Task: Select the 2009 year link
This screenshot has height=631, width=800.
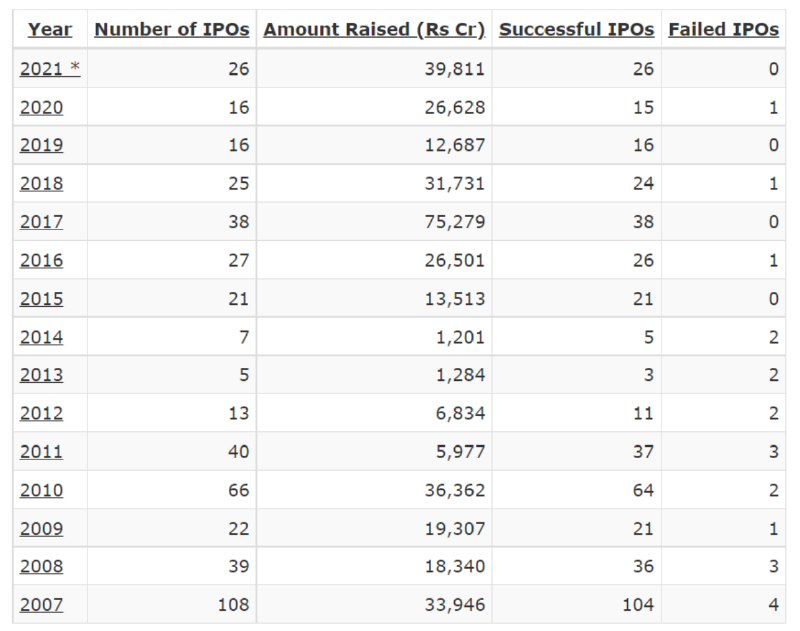Action: [x=41, y=528]
